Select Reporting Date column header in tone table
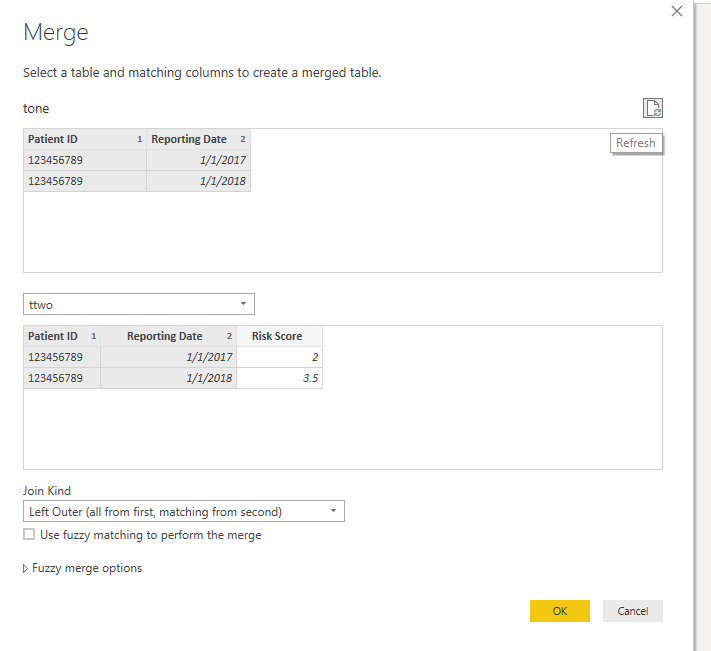711x651 pixels. [198, 139]
